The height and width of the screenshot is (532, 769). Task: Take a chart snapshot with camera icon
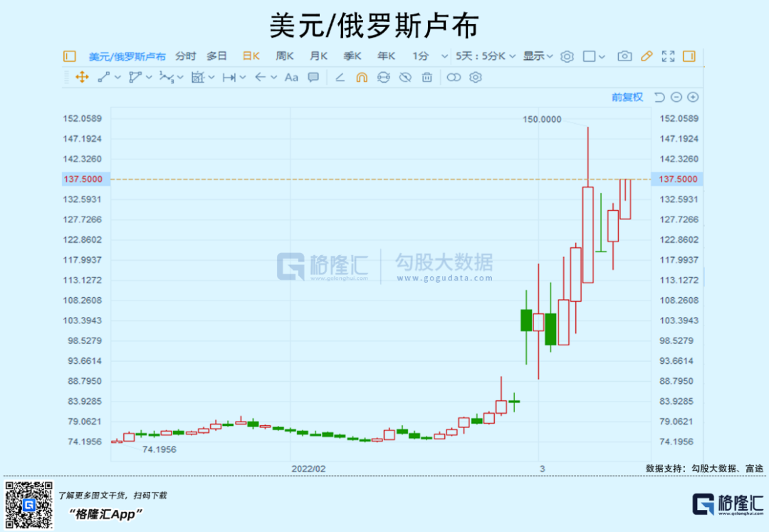(x=624, y=56)
